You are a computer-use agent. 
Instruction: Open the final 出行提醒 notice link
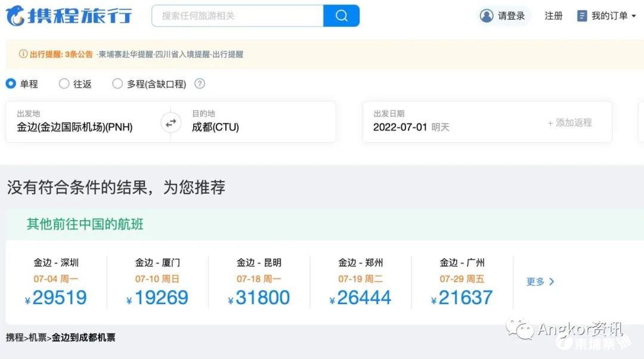click(228, 54)
